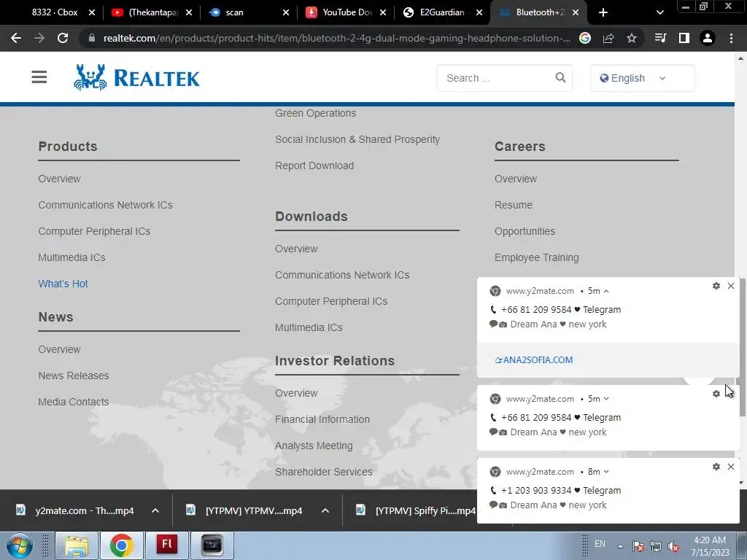
Task: Click the Action Center flag tray icon
Action: [x=638, y=546]
